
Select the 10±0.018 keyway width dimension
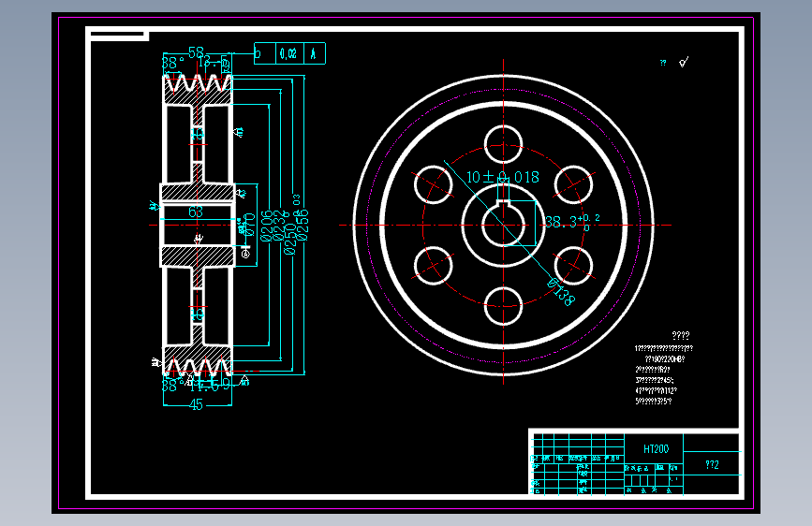[502, 177]
